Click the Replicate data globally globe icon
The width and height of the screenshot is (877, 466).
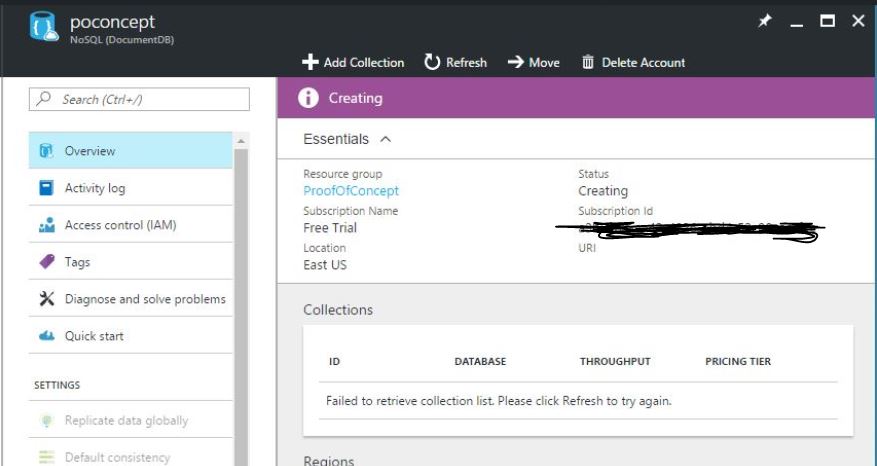47,421
